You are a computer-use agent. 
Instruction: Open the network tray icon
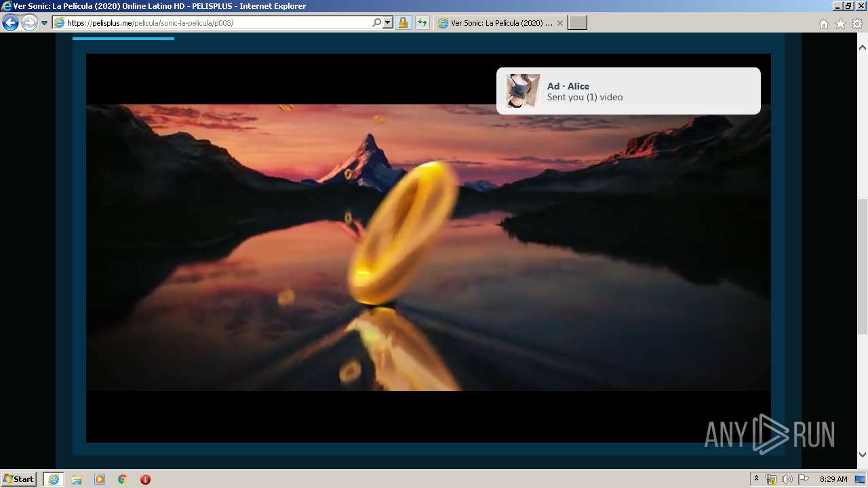tap(771, 479)
